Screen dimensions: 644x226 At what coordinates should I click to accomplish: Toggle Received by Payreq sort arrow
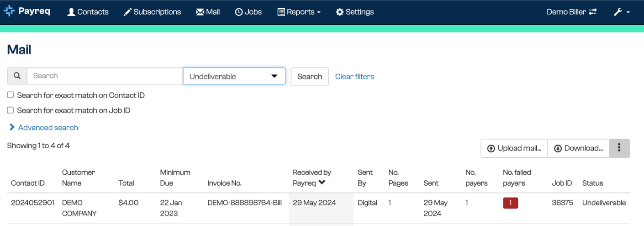pos(322,183)
